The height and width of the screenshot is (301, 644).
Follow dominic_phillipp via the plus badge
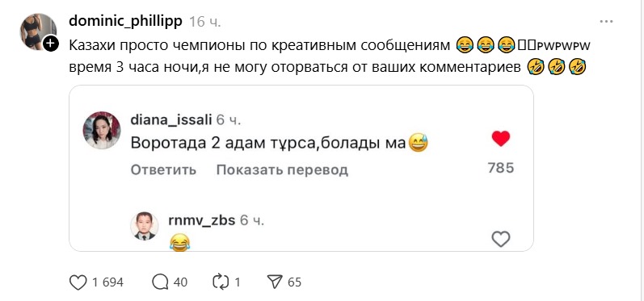pos(51,43)
